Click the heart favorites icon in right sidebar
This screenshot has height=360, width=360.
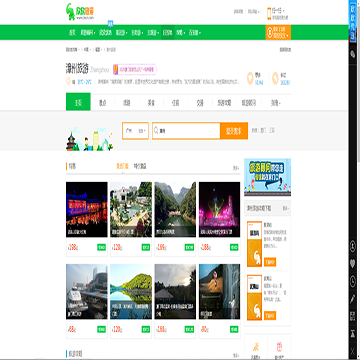tap(353, 264)
